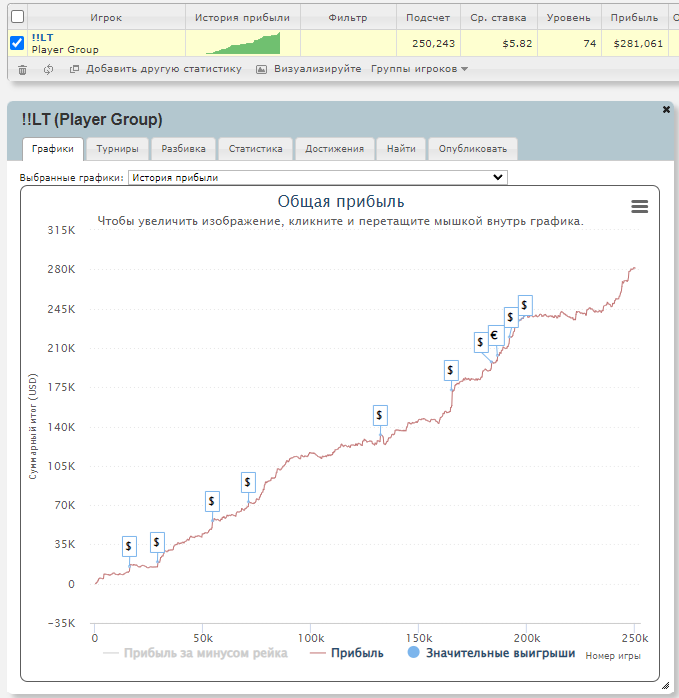
Task: Toggle the select-all header checkbox
Action: click(x=17, y=16)
